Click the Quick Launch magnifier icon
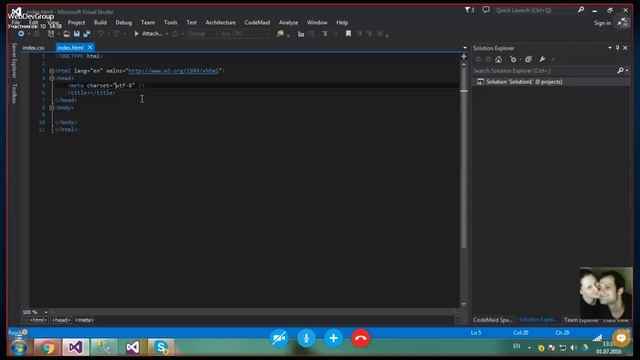 point(581,10)
